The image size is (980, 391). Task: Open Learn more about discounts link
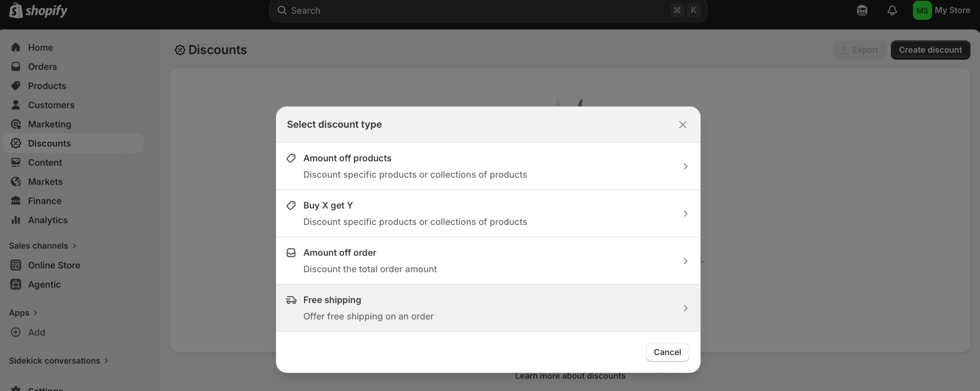(570, 376)
